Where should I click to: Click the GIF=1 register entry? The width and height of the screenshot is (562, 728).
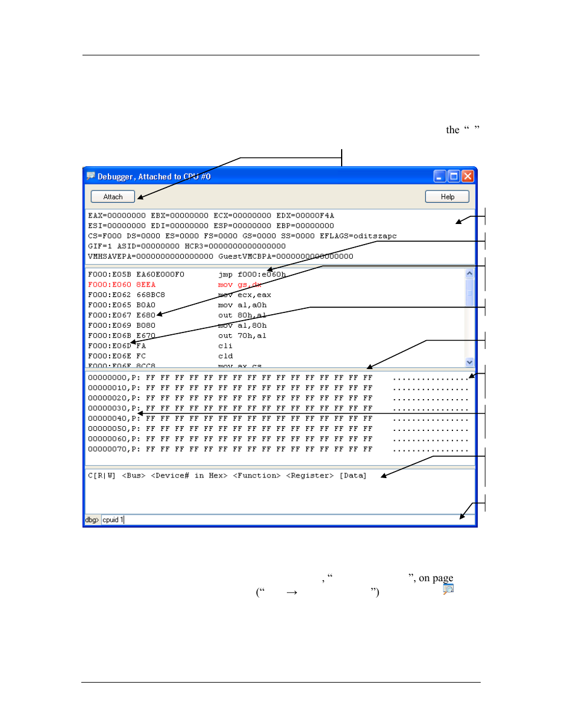tap(100, 246)
